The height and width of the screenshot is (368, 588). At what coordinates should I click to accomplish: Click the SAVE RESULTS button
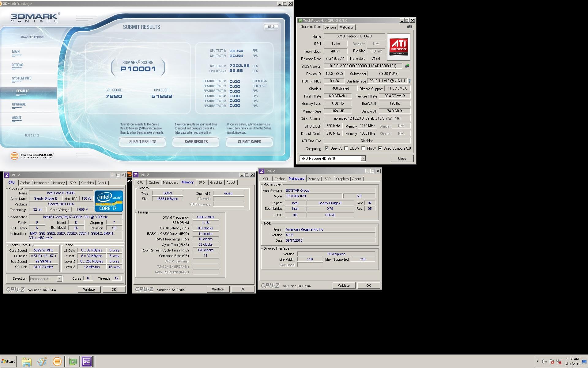pos(196,142)
